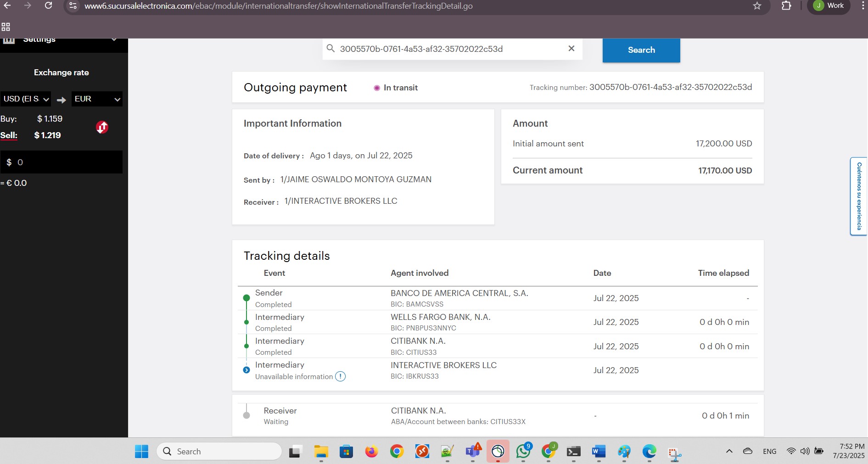Open the apps grid icon in bookmarks bar
This screenshot has width=868, height=464.
[6, 27]
